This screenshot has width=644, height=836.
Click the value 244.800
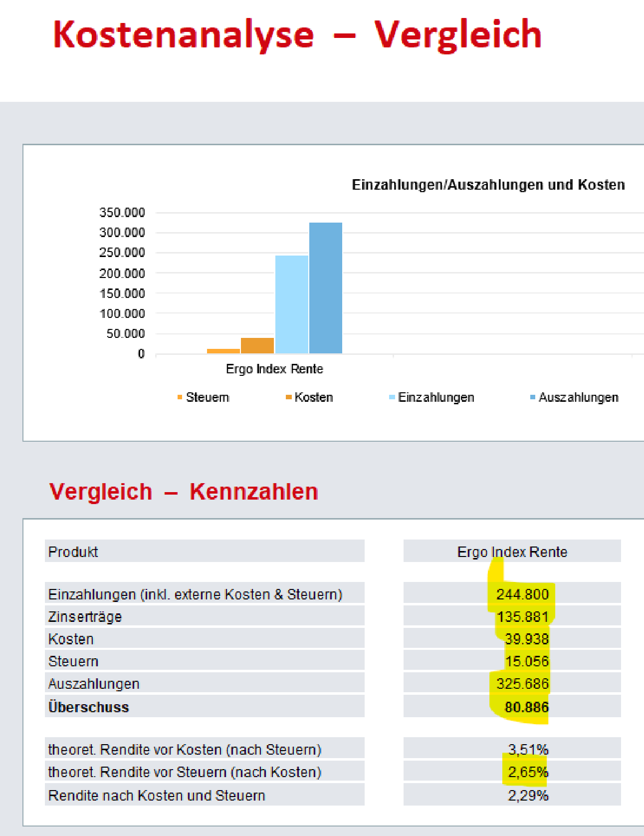pyautogui.click(x=522, y=594)
